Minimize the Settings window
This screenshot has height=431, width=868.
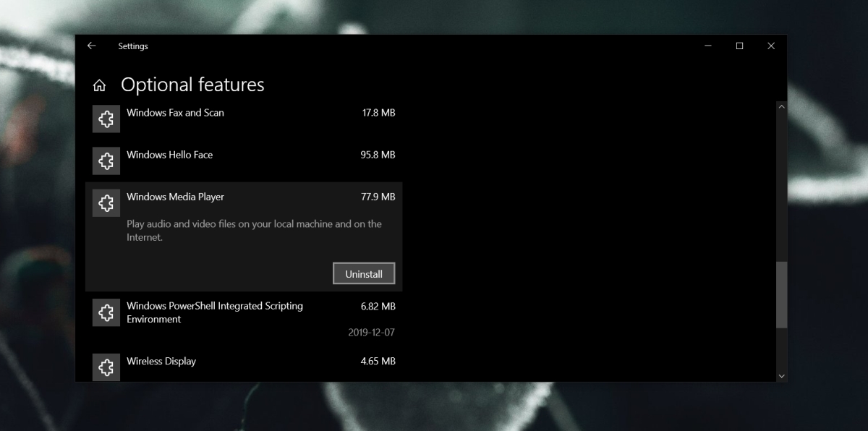[x=707, y=46]
